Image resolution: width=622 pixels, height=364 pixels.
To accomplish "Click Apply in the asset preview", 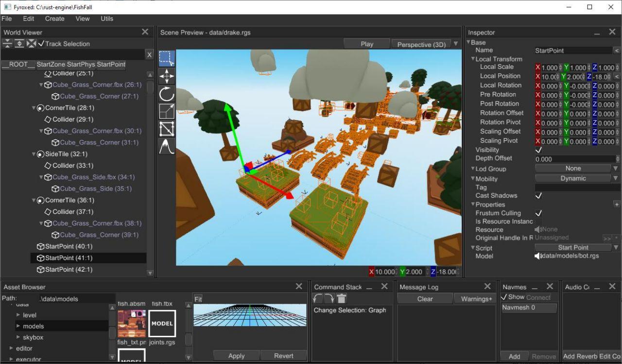I will point(236,356).
